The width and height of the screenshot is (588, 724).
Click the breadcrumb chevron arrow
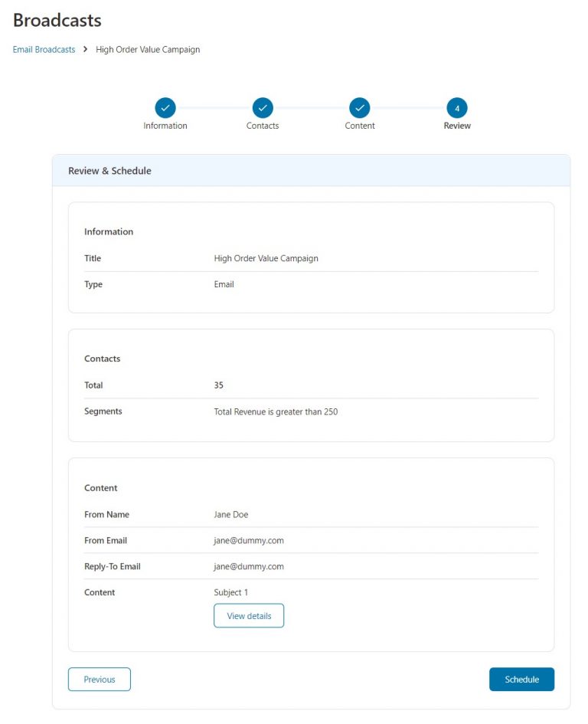[86, 49]
